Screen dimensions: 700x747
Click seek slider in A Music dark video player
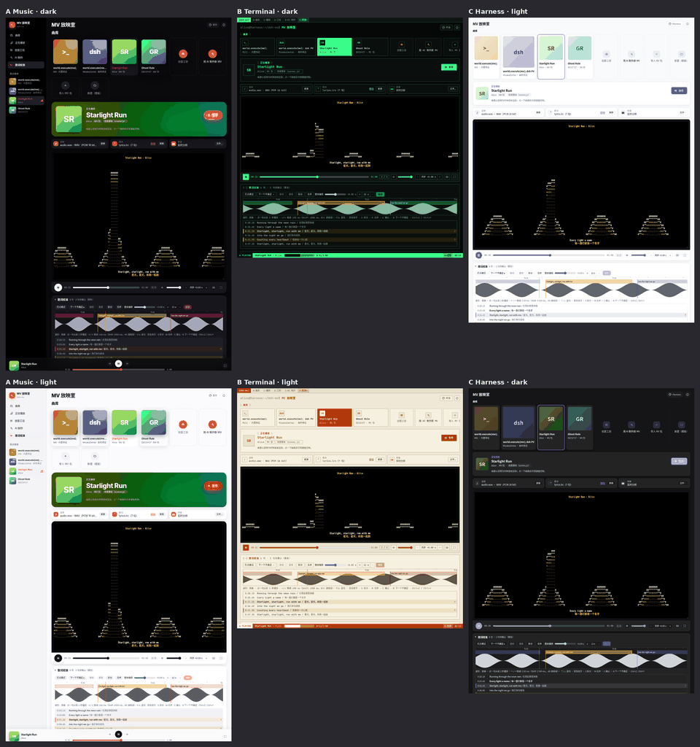point(106,287)
